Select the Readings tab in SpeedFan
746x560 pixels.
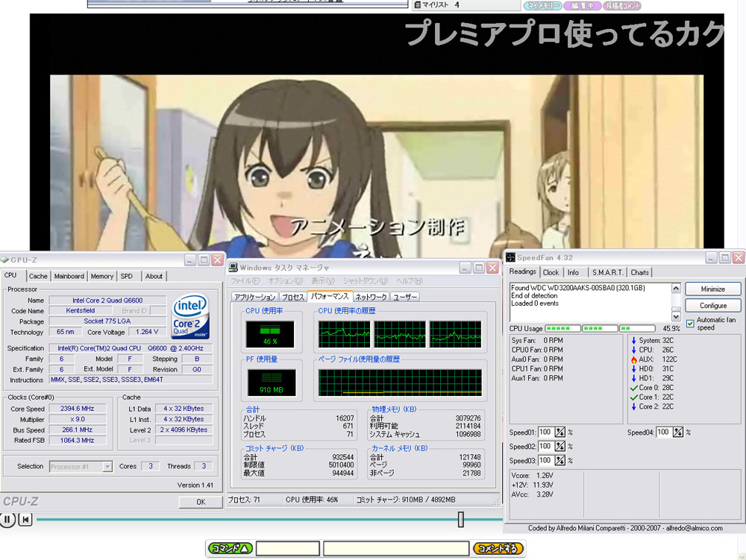pyautogui.click(x=522, y=271)
